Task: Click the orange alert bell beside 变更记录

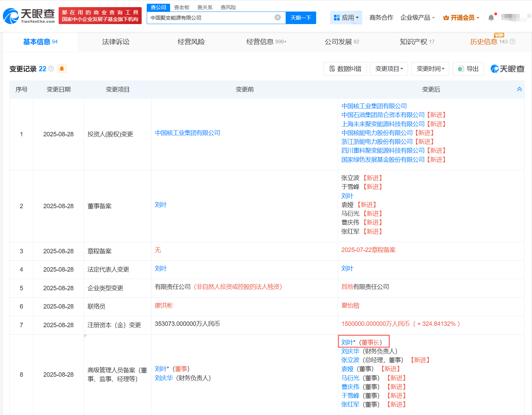Action: pyautogui.click(x=62, y=69)
